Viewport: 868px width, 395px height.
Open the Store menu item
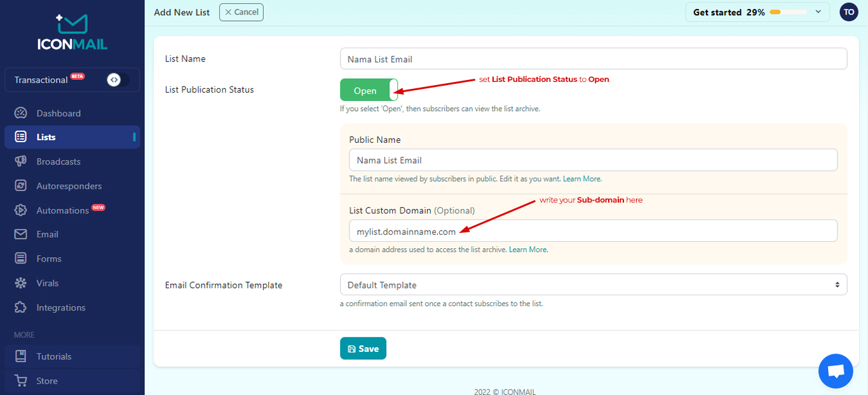point(47,381)
